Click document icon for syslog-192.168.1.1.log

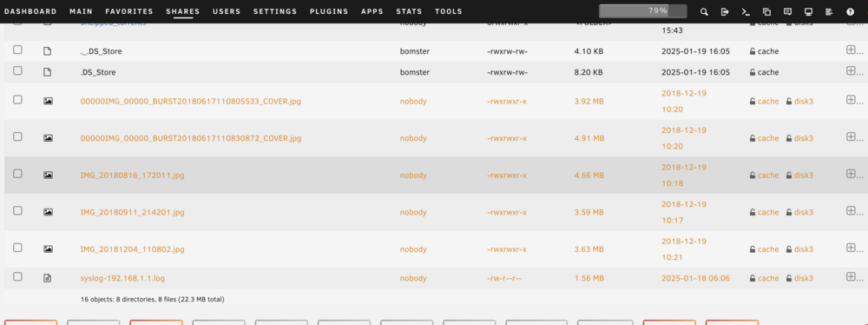[48, 278]
